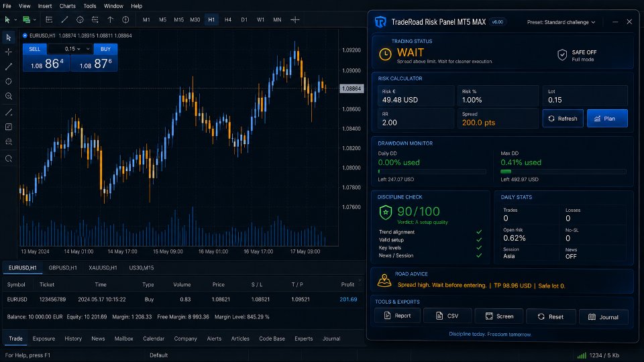The width and height of the screenshot is (644, 362).
Task: Click the Risk % 1.00% field
Action: [498, 96]
